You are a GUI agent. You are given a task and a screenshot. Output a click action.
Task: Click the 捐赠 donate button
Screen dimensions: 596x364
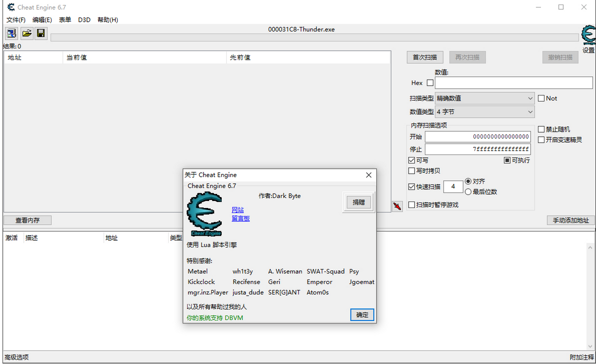click(x=359, y=202)
